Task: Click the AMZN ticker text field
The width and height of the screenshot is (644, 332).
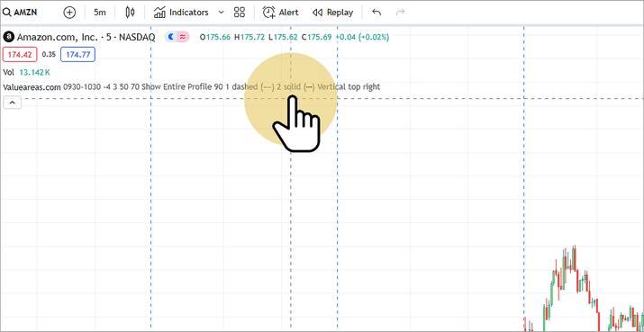Action: 25,13
